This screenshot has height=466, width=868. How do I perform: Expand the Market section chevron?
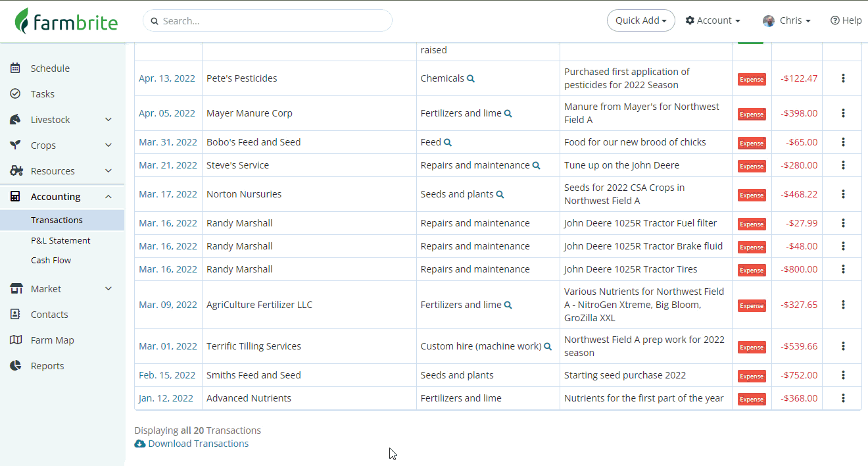(x=108, y=289)
